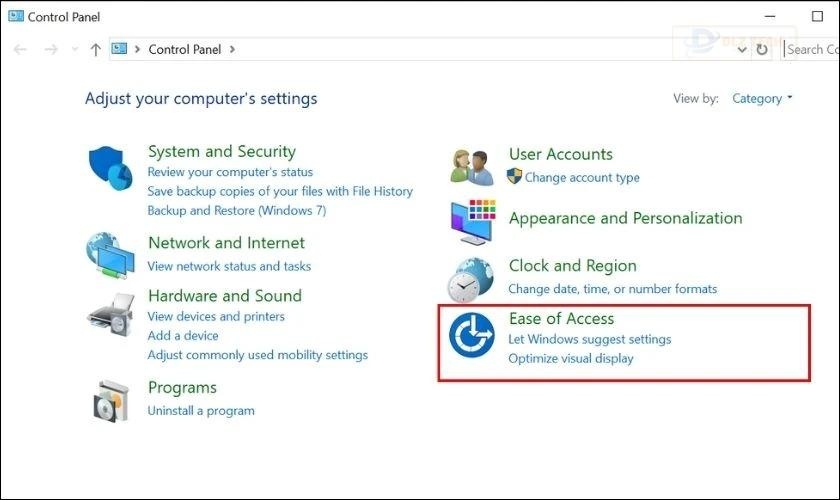Go up one level with up arrow
Image resolution: width=840 pixels, height=500 pixels.
point(96,49)
